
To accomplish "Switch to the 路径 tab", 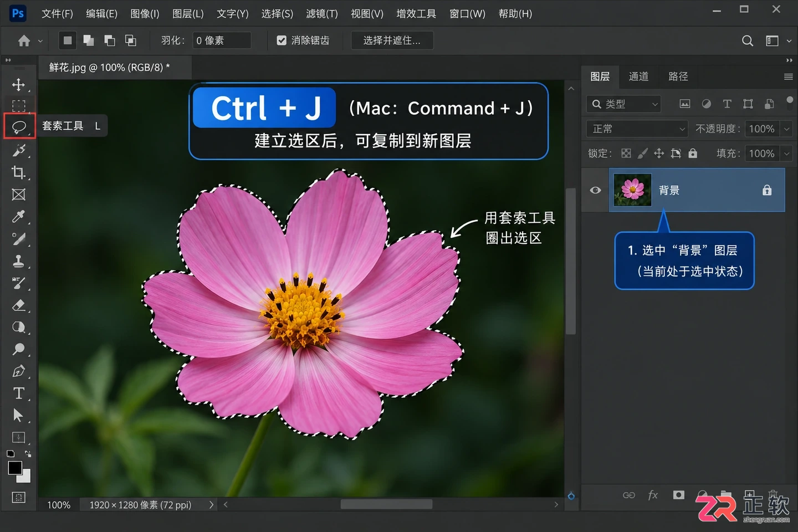I will click(x=678, y=76).
